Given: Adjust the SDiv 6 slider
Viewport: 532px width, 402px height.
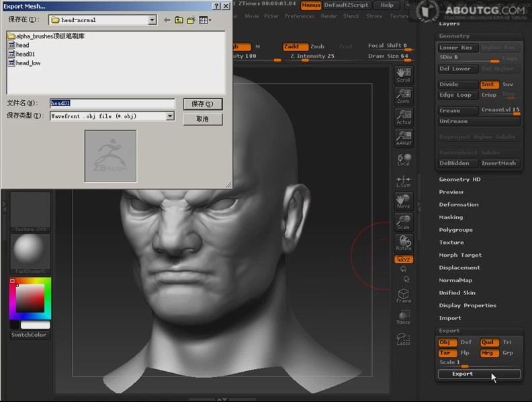Looking at the screenshot, I should pos(469,58).
